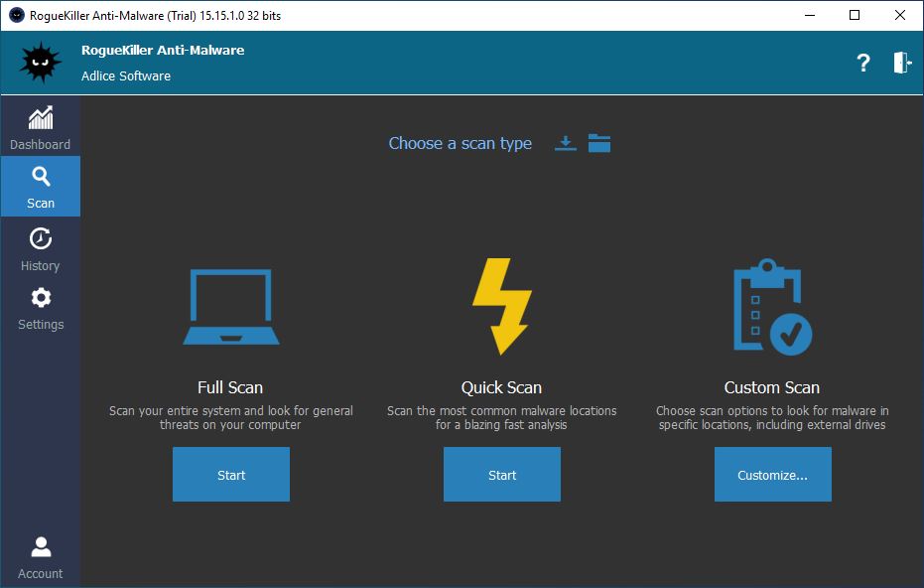Click the 'Choose a scan type' text
The image size is (924, 588).
461,143
